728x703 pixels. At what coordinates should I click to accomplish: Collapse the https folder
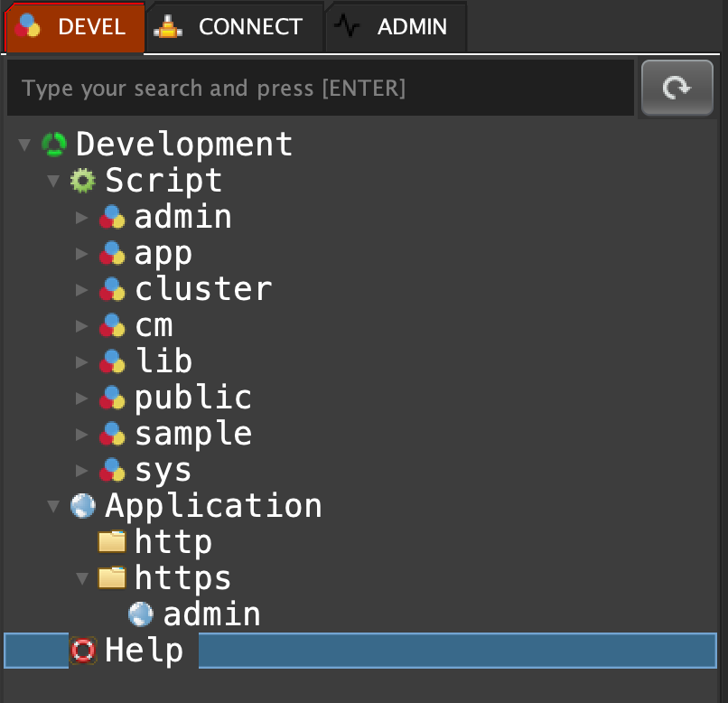(x=82, y=578)
